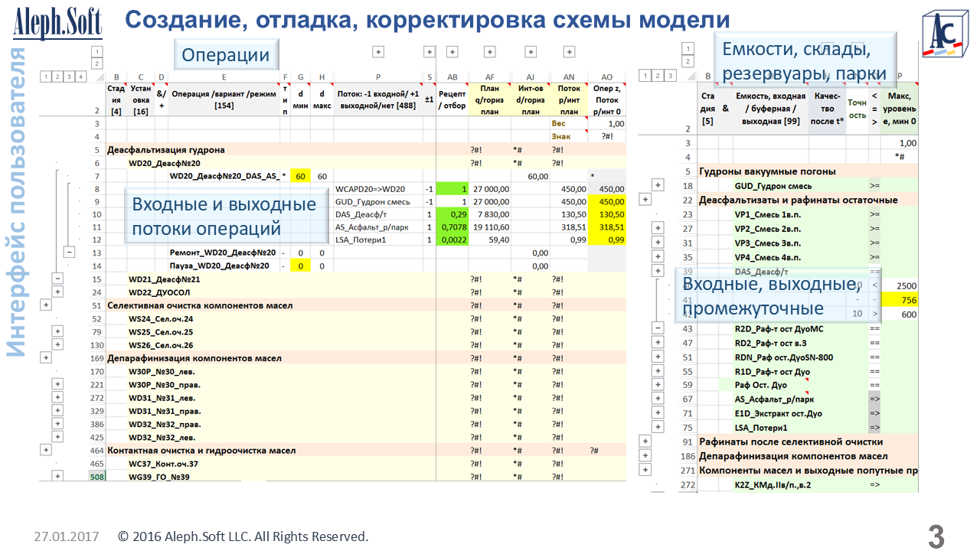Expand the Селективная очистка компонентов масел section
Image resolution: width=980 pixels, height=551 pixels.
pyautogui.click(x=45, y=305)
